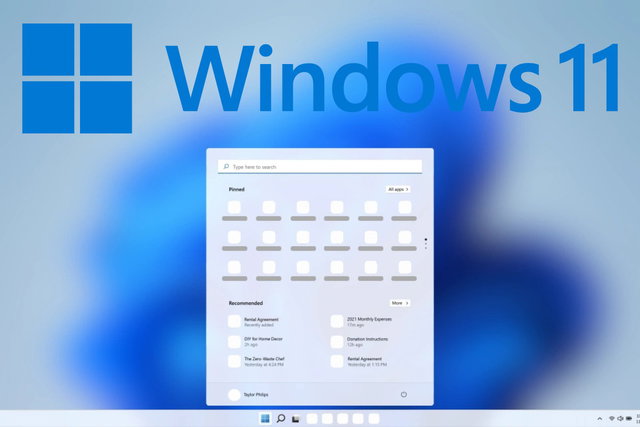Expand the hidden tray icons chevron

point(600,418)
